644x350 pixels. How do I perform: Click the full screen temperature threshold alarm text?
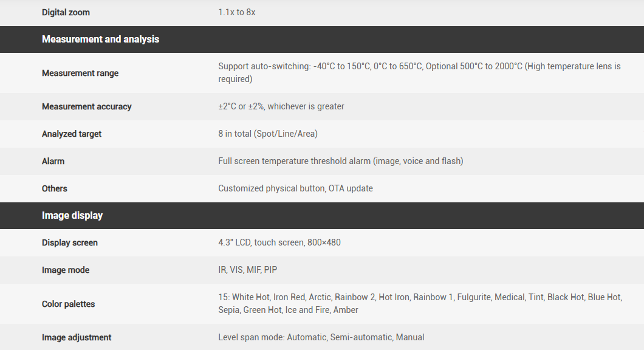pyautogui.click(x=340, y=161)
